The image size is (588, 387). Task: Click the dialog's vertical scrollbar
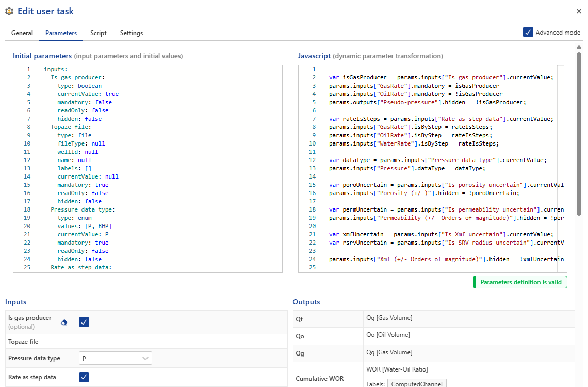[x=579, y=134]
